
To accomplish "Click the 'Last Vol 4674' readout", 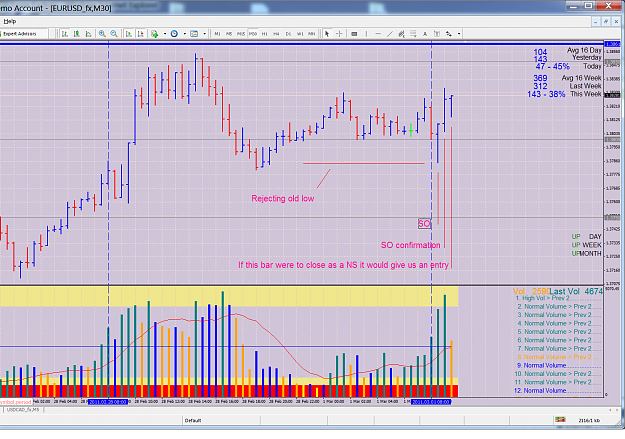I will point(576,291).
